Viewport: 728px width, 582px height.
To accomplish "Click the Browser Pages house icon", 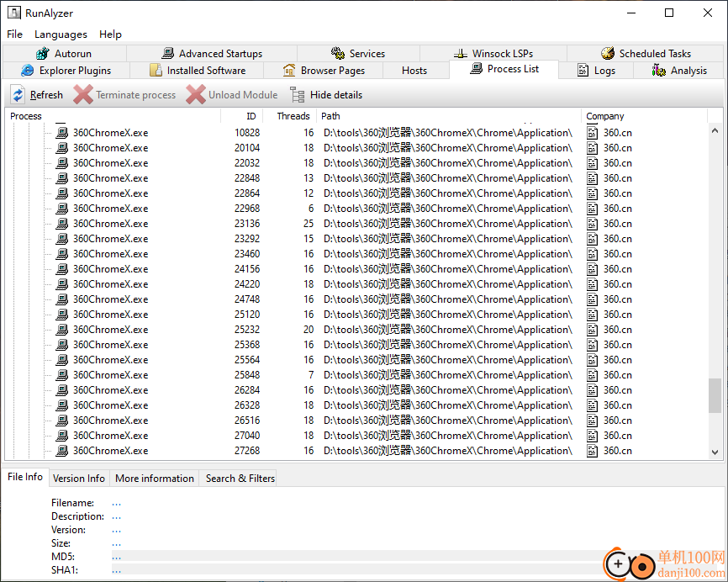I will coord(289,70).
